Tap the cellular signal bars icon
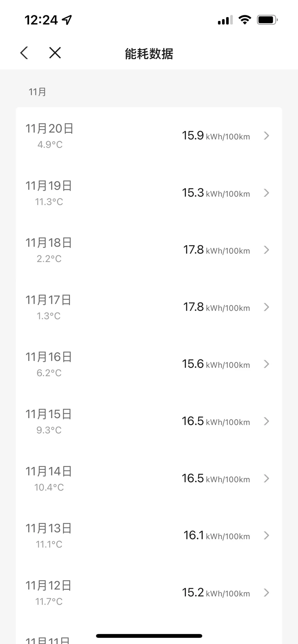Screen dimensions: 298x644 coord(225,20)
